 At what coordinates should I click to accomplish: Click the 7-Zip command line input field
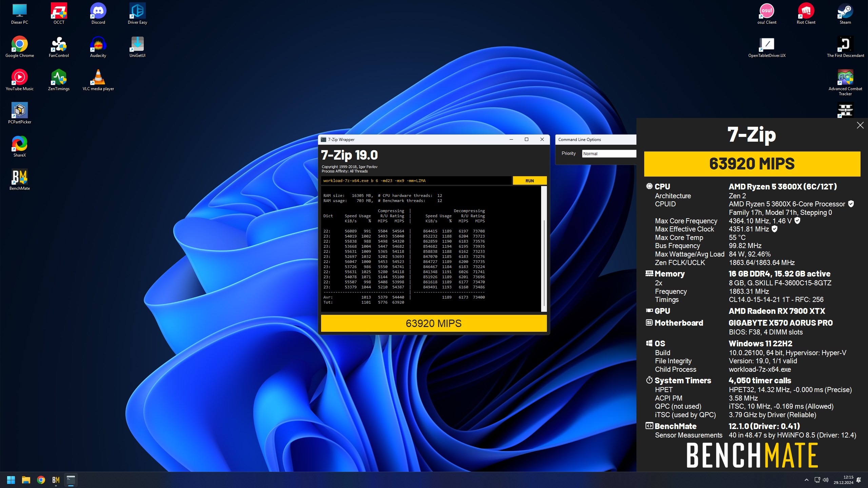tap(416, 181)
